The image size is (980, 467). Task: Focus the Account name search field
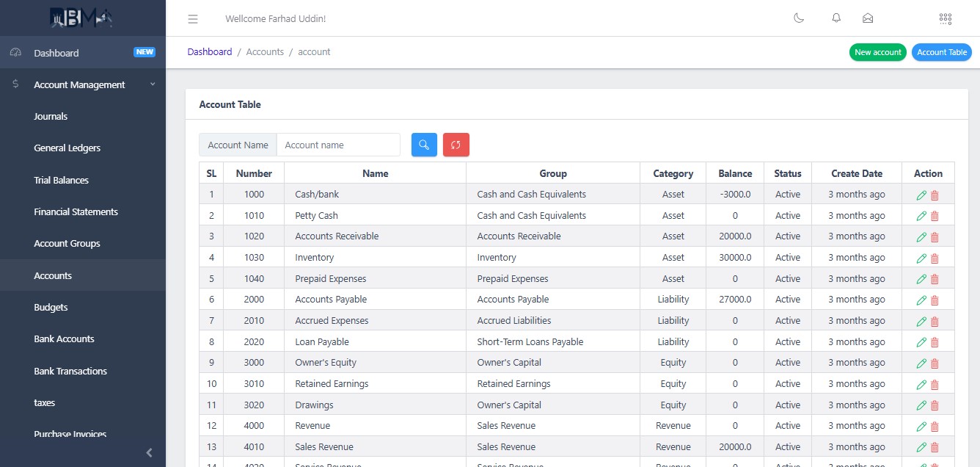coord(338,145)
